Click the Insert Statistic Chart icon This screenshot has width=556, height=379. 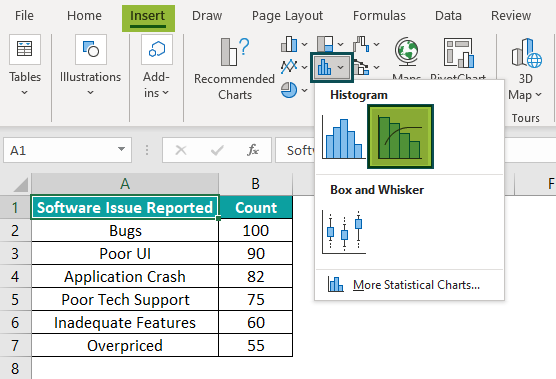coord(324,67)
